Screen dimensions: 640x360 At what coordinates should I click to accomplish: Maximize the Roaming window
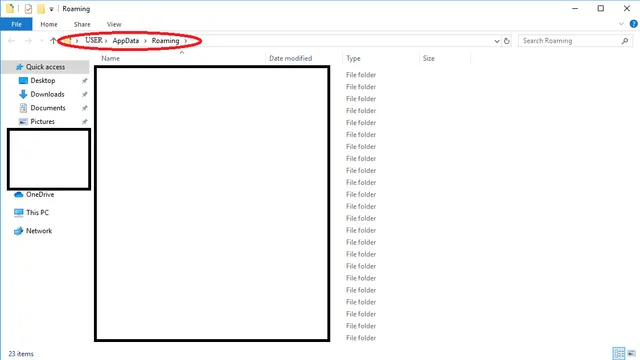[x=600, y=9]
